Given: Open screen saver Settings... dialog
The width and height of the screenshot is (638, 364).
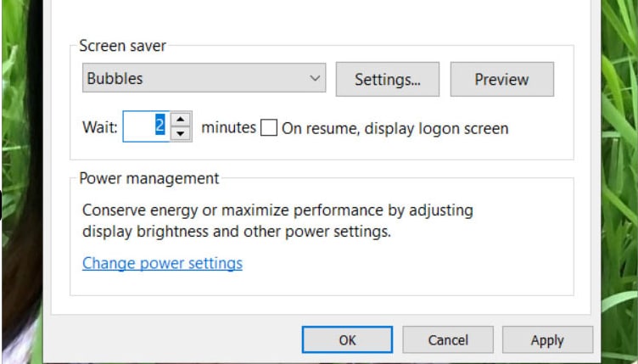Looking at the screenshot, I should tap(387, 80).
